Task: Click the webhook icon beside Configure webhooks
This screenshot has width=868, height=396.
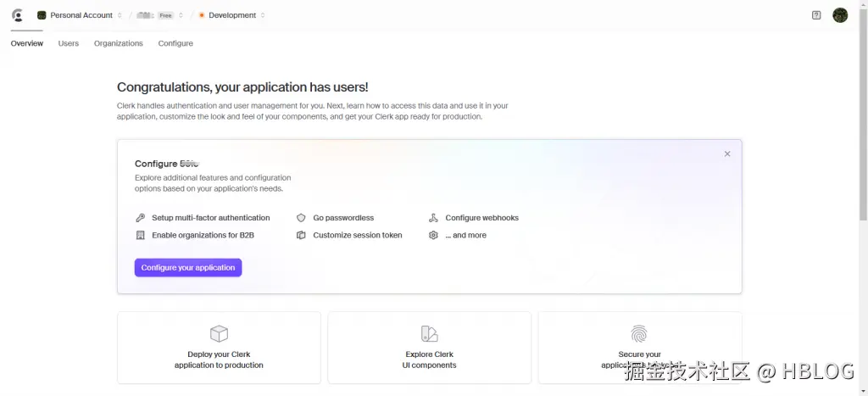Action: 433,218
